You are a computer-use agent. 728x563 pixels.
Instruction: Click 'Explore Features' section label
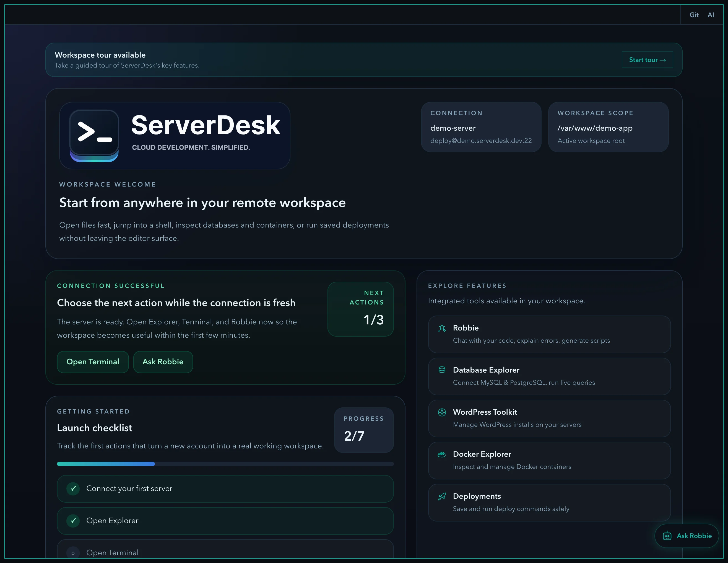(x=467, y=286)
